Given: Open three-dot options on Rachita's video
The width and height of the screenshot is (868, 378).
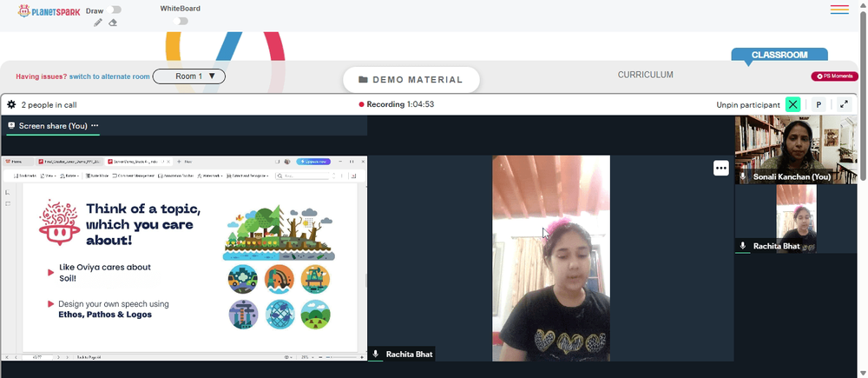Looking at the screenshot, I should tap(720, 168).
